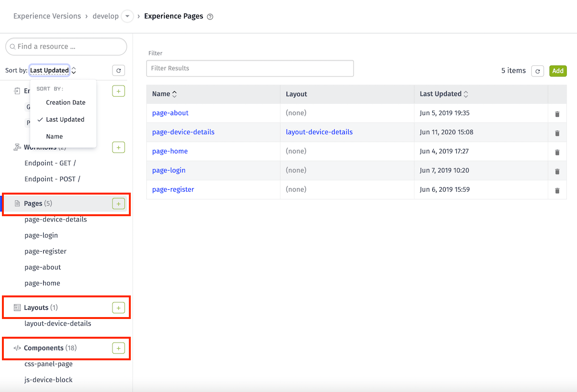Add a component via Components plus icon
This screenshot has height=392, width=577.
coord(118,348)
